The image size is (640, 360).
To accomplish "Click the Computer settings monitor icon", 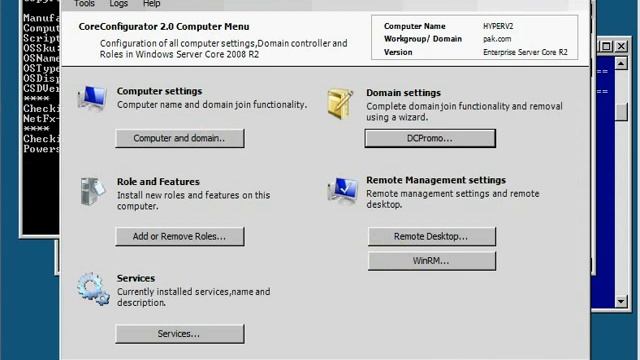I will (x=92, y=98).
